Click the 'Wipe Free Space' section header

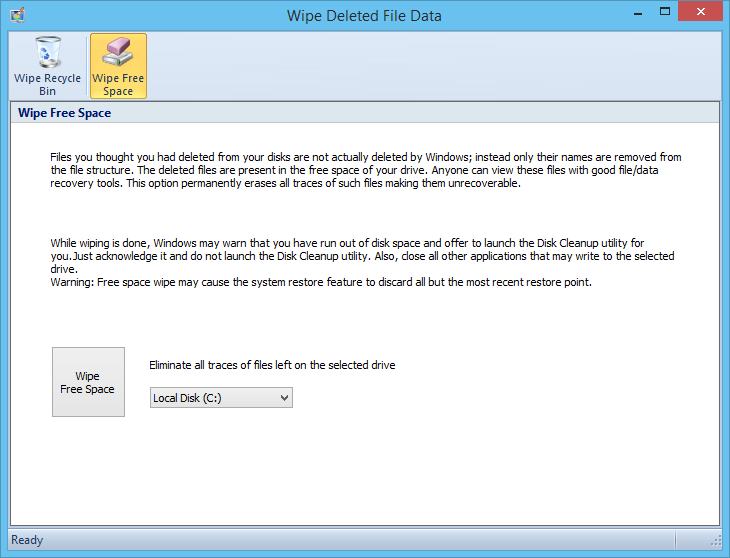coord(64,113)
